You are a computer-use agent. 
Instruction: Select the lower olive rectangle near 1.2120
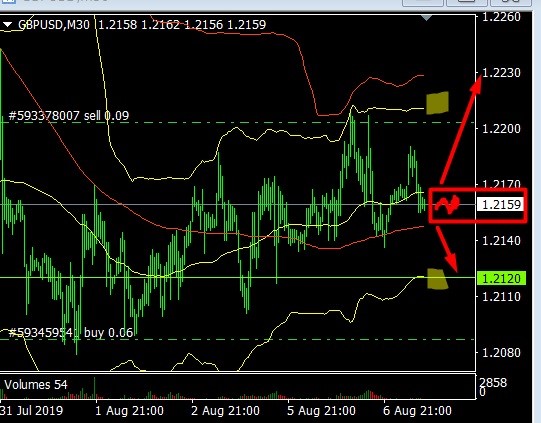click(x=437, y=279)
